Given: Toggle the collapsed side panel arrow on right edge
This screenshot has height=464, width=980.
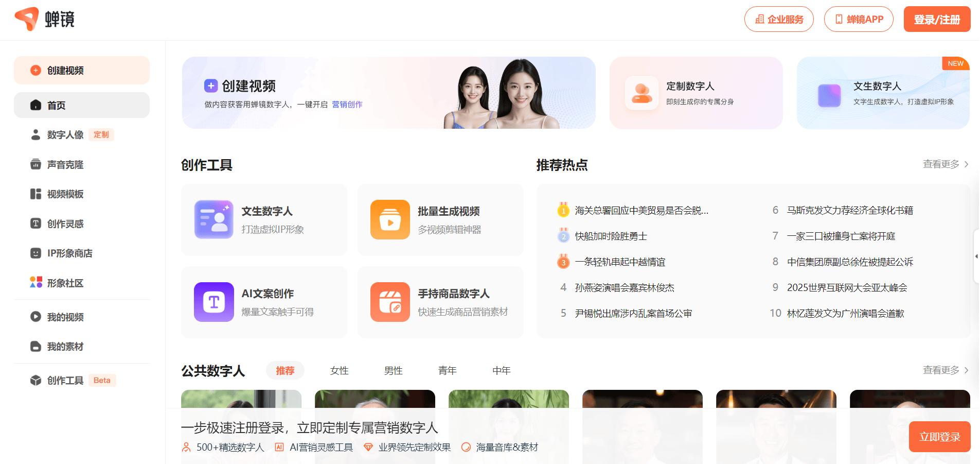Looking at the screenshot, I should click(x=976, y=256).
